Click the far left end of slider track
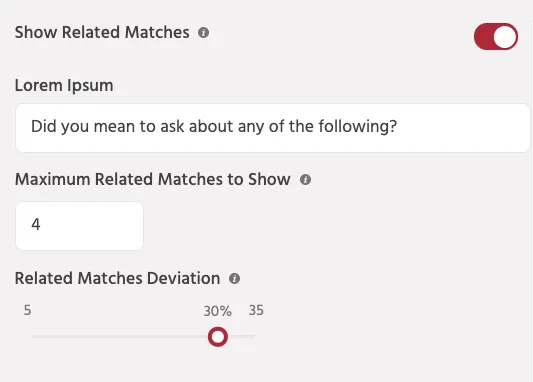The image size is (533, 382). [33, 336]
